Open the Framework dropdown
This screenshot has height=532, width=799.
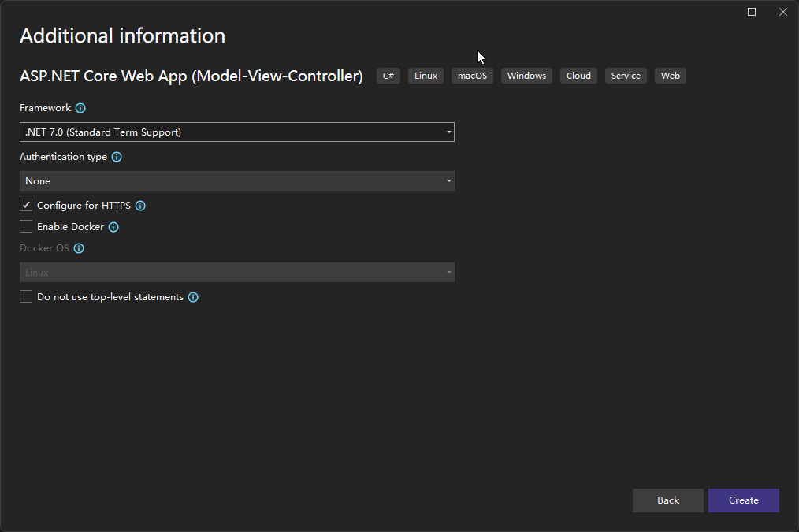coord(237,132)
